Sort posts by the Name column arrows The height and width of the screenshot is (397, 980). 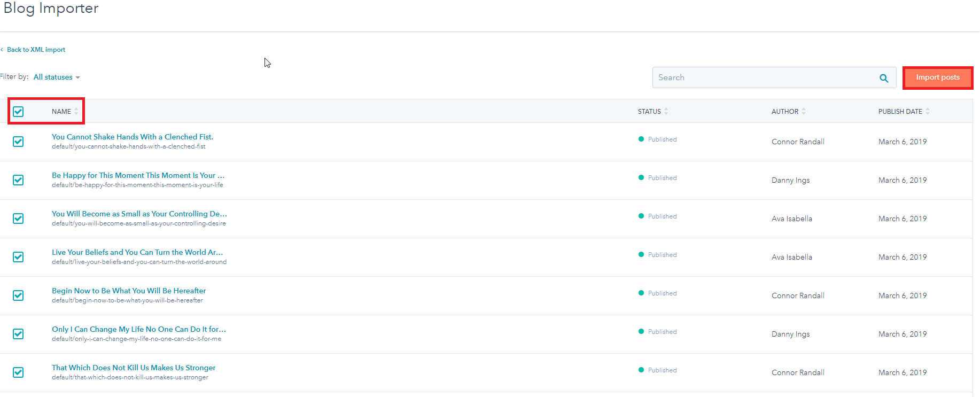(x=76, y=111)
